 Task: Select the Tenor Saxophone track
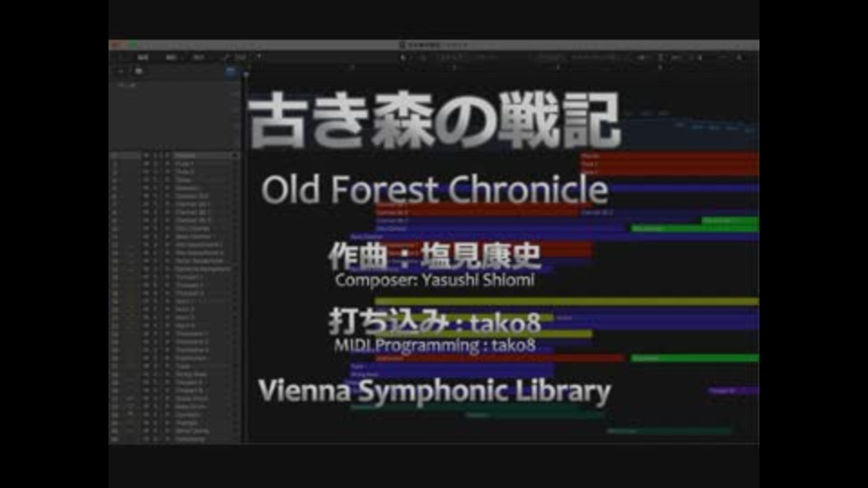click(x=175, y=260)
